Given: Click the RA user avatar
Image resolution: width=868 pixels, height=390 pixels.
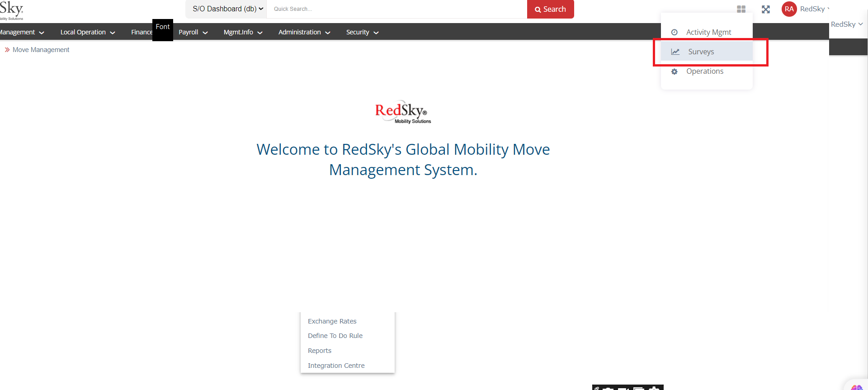Looking at the screenshot, I should (x=789, y=9).
